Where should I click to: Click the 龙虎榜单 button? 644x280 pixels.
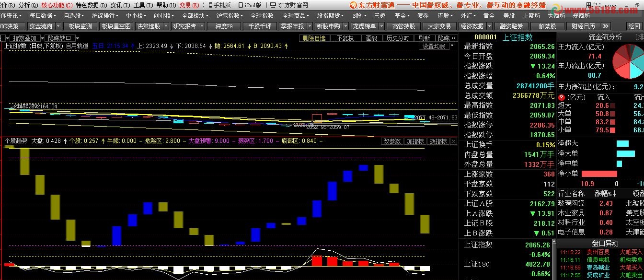point(364,26)
